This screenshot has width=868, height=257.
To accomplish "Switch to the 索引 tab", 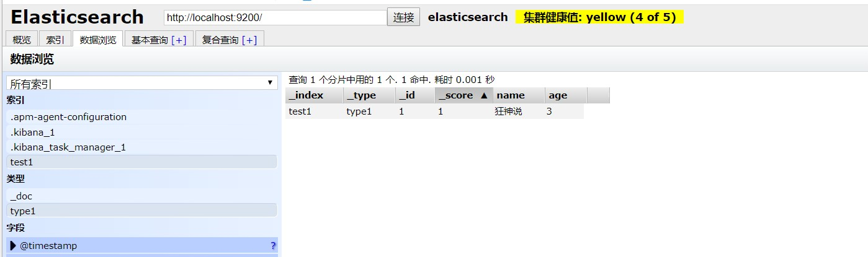I will click(x=55, y=40).
